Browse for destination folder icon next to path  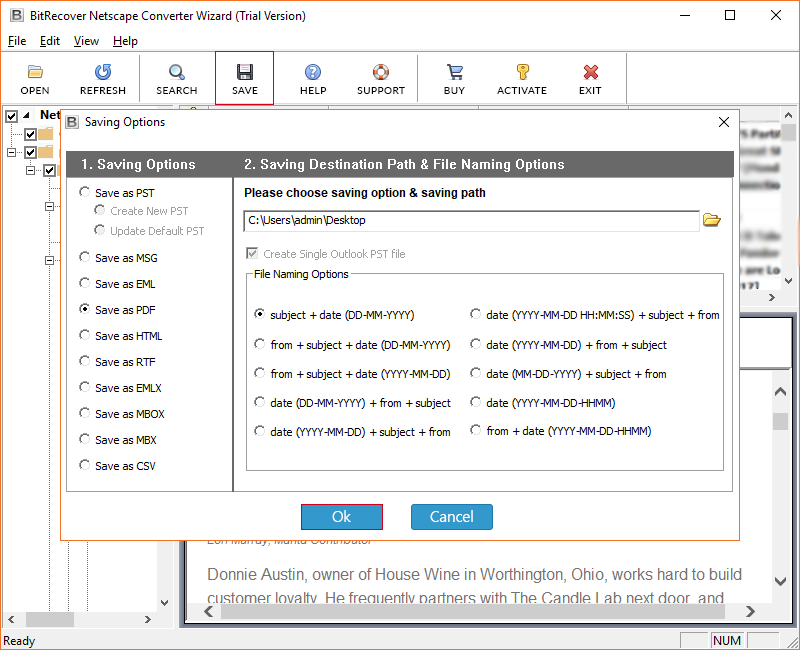711,220
